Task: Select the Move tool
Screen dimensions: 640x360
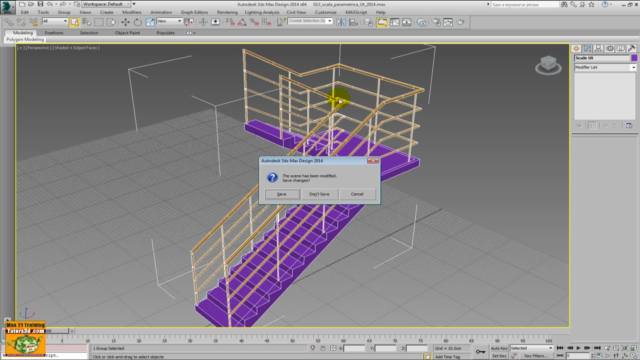Action: [125, 22]
